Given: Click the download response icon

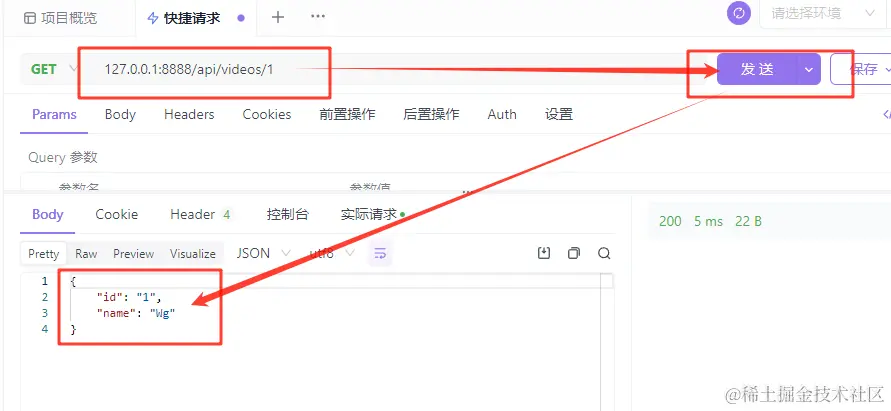Looking at the screenshot, I should point(544,253).
